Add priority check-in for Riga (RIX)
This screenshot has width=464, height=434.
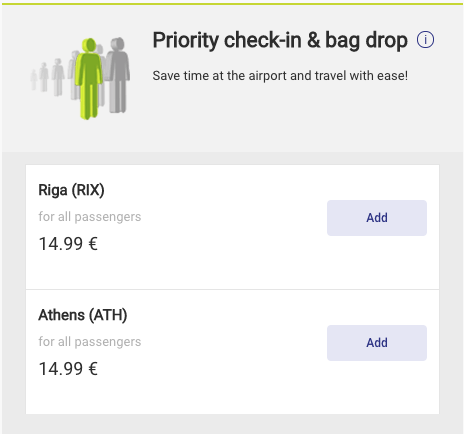pos(377,218)
